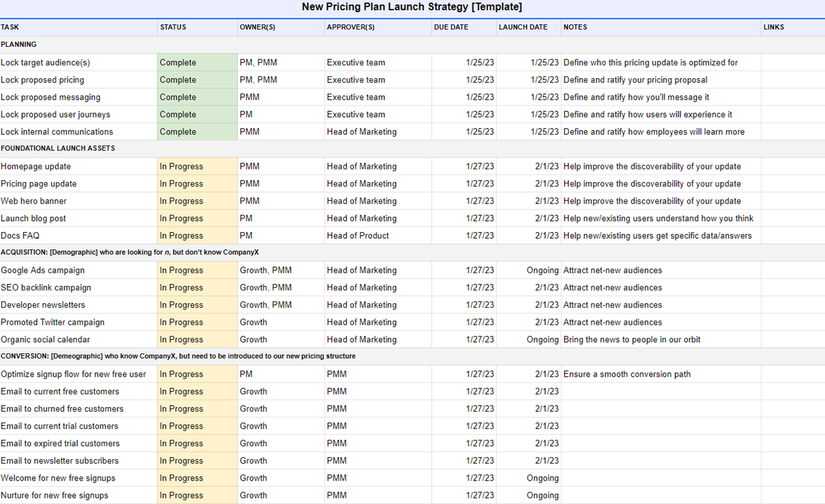The height and width of the screenshot is (504, 825).
Task: Select the Pricing page update task cell
Action: (79, 184)
